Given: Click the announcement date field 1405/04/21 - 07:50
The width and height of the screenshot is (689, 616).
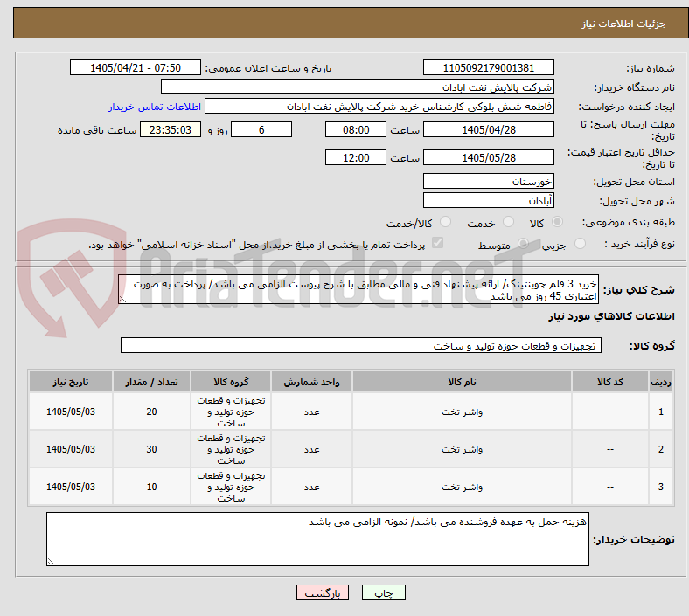Looking at the screenshot, I should [x=136, y=67].
